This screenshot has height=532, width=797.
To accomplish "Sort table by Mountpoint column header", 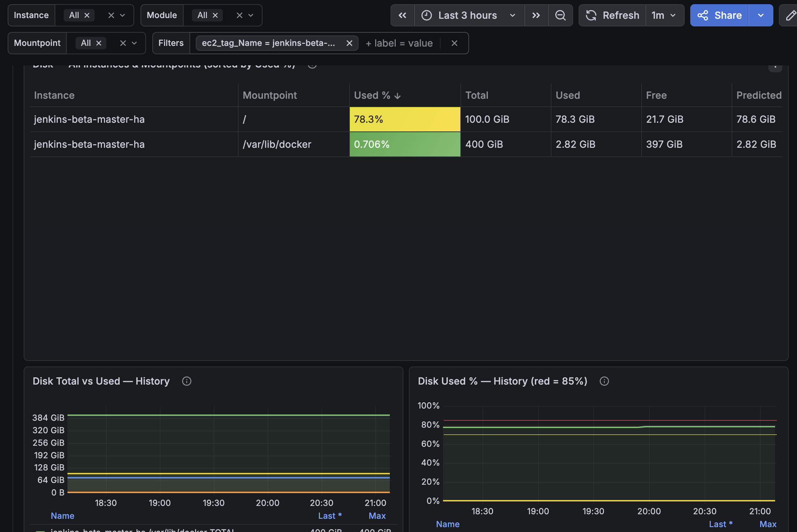I will [270, 95].
